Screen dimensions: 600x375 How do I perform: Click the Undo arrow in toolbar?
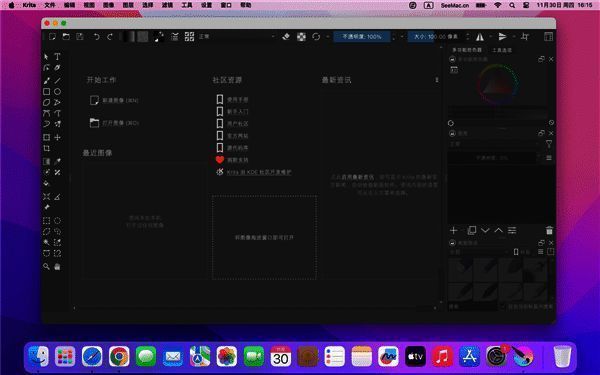(x=96, y=37)
